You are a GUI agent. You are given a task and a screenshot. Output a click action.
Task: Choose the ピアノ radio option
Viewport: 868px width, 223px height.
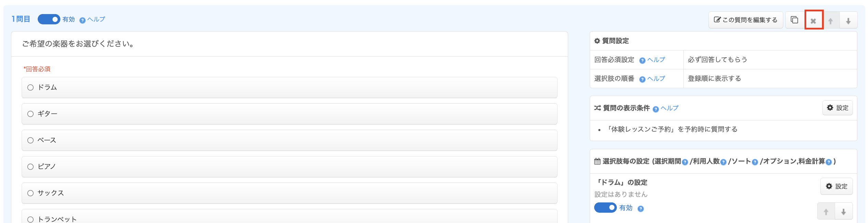pyautogui.click(x=31, y=167)
